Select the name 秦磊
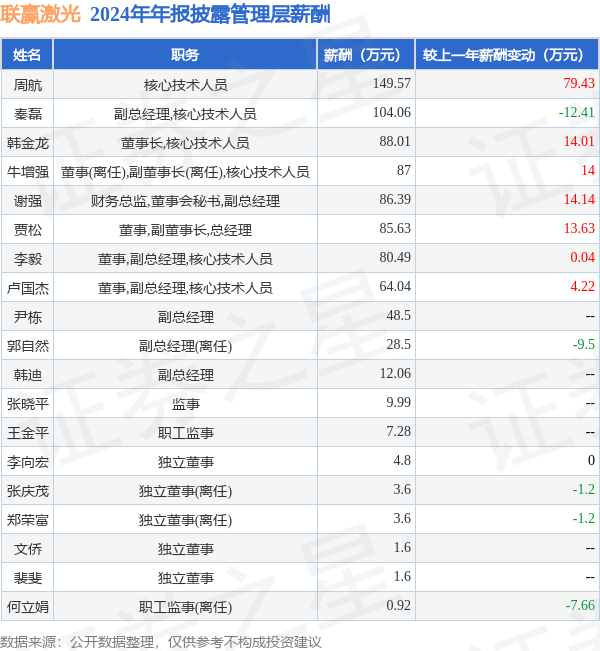This screenshot has width=600, height=651. (x=28, y=114)
